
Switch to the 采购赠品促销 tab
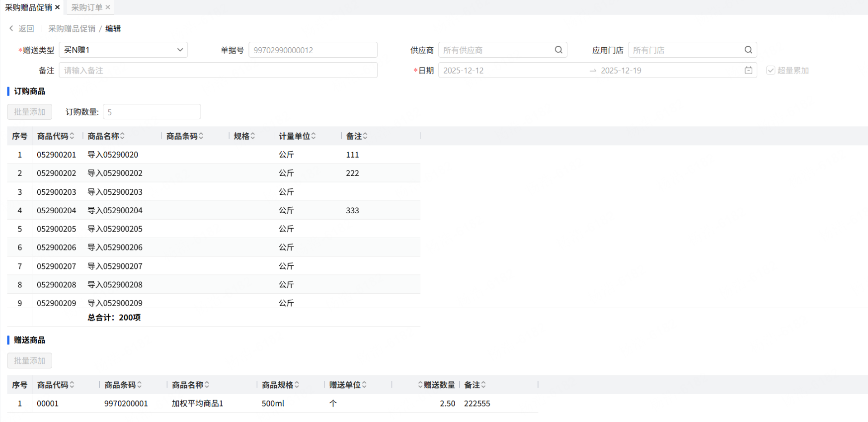[x=28, y=7]
